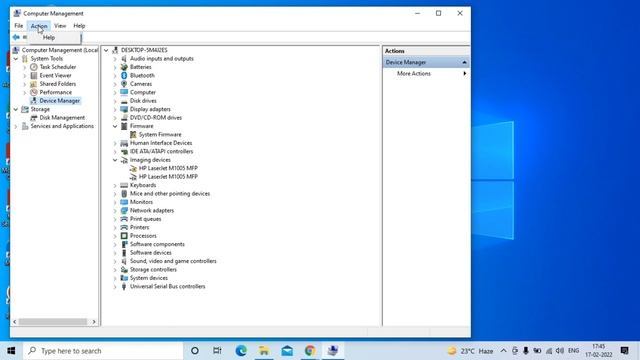Screen dimensions: 640x360
Task: Select Event Viewer icon in tree
Action: pyautogui.click(x=34, y=76)
